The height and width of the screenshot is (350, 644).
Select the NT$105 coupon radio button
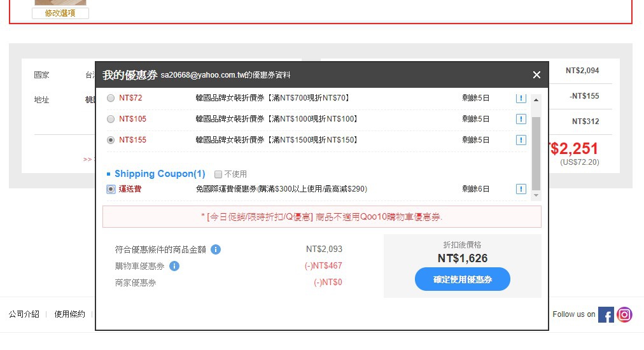click(111, 119)
